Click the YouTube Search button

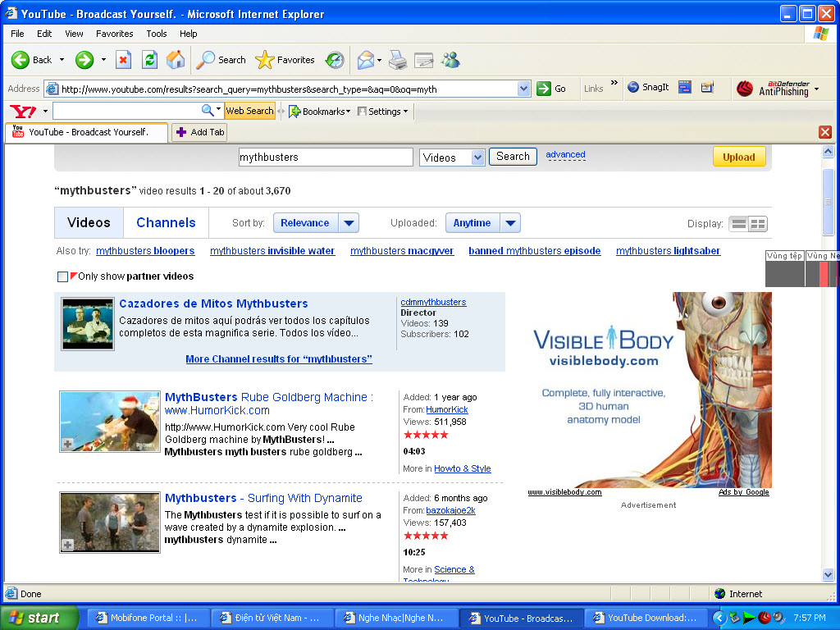(513, 157)
